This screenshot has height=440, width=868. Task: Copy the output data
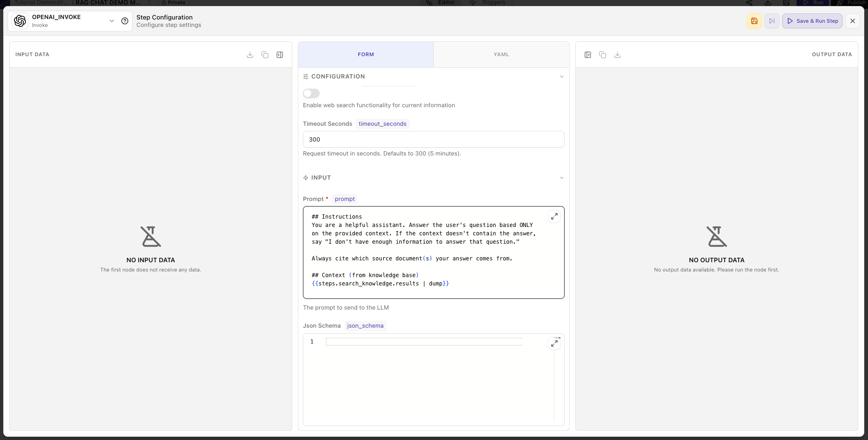[603, 55]
